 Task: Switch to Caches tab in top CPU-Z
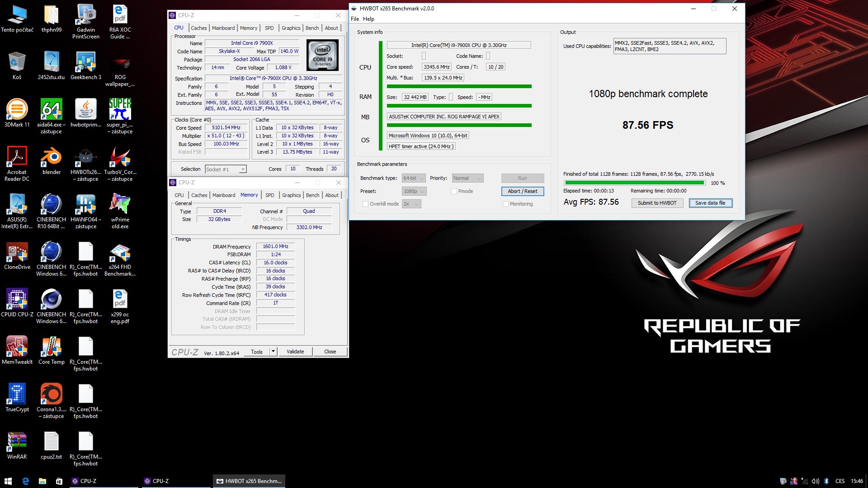198,28
